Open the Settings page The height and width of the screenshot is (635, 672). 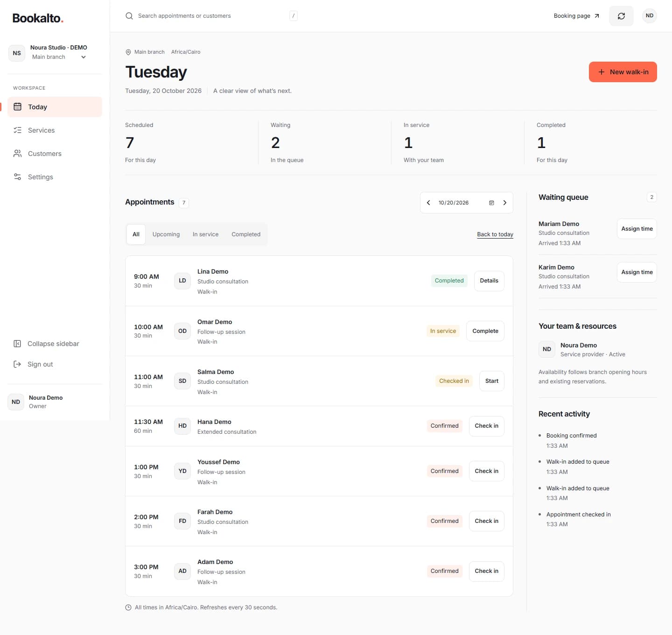[55, 177]
